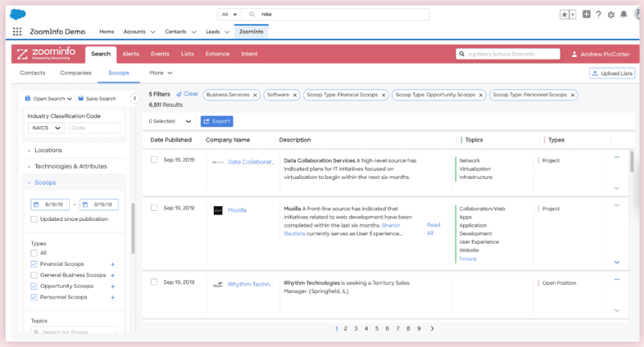644x347 pixels.
Task: Uncheck Personnel Scoops checkbox
Action: pos(34,297)
